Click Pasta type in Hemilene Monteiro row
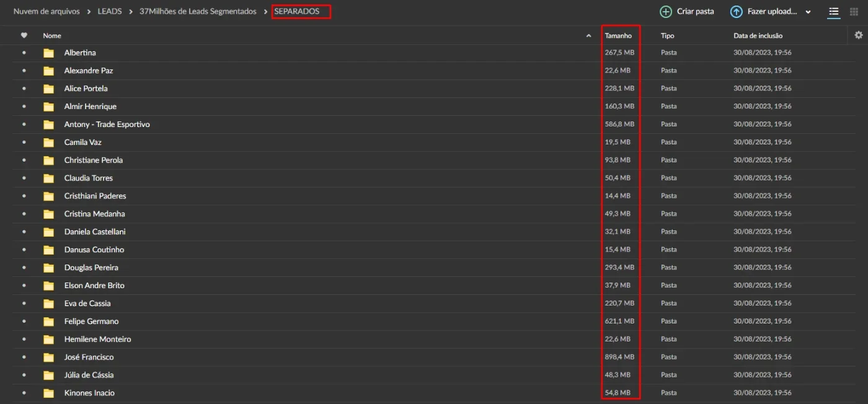The width and height of the screenshot is (868, 404). (668, 339)
